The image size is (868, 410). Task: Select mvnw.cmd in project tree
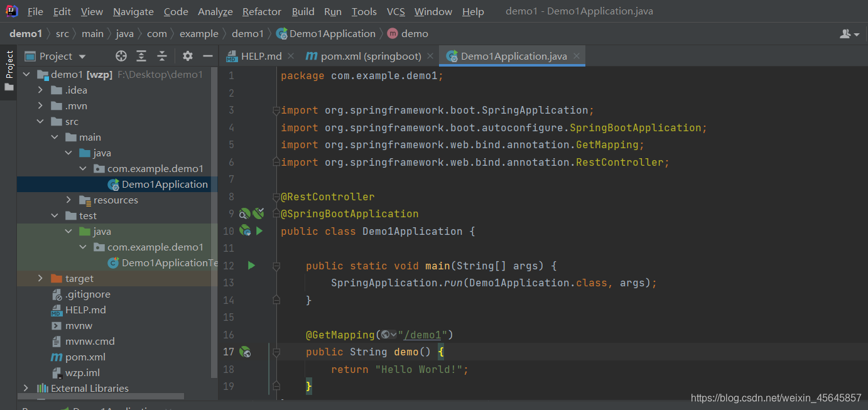(82, 341)
